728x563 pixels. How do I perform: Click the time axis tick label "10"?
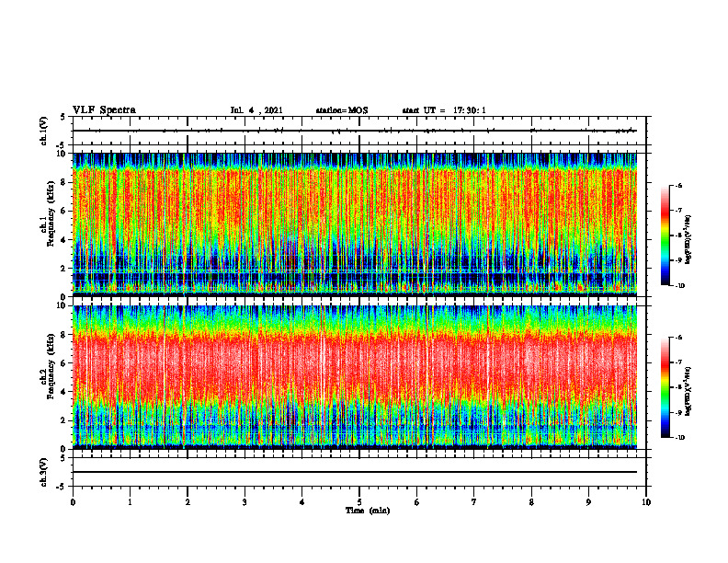646,502
